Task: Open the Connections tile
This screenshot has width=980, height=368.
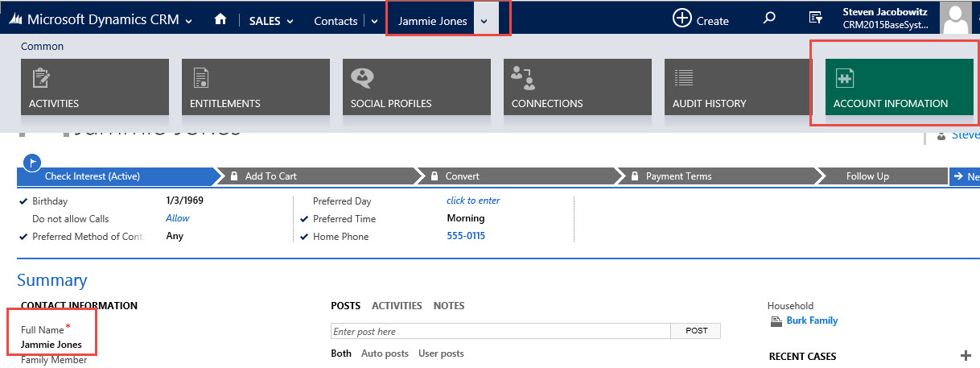Action: point(578,88)
